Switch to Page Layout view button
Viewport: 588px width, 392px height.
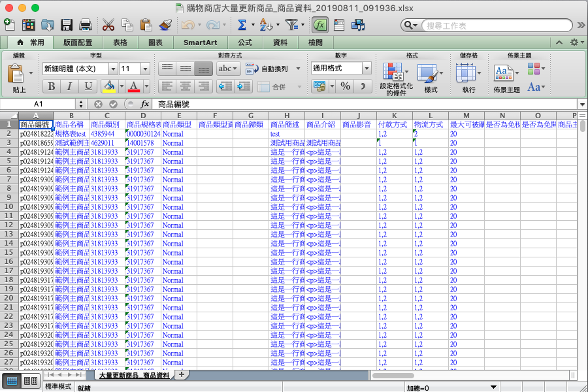click(30, 381)
